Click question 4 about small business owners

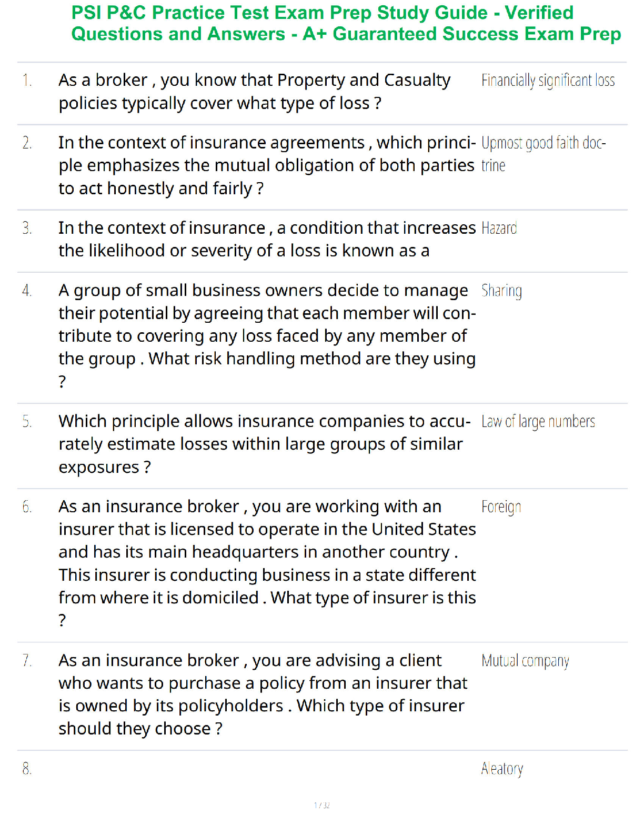[267, 336]
